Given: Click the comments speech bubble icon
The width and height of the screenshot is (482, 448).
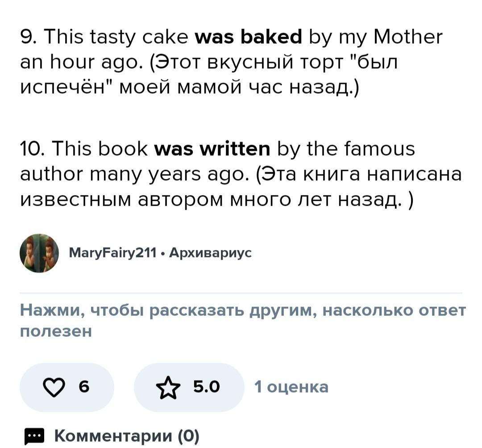Looking at the screenshot, I should coord(33,436).
